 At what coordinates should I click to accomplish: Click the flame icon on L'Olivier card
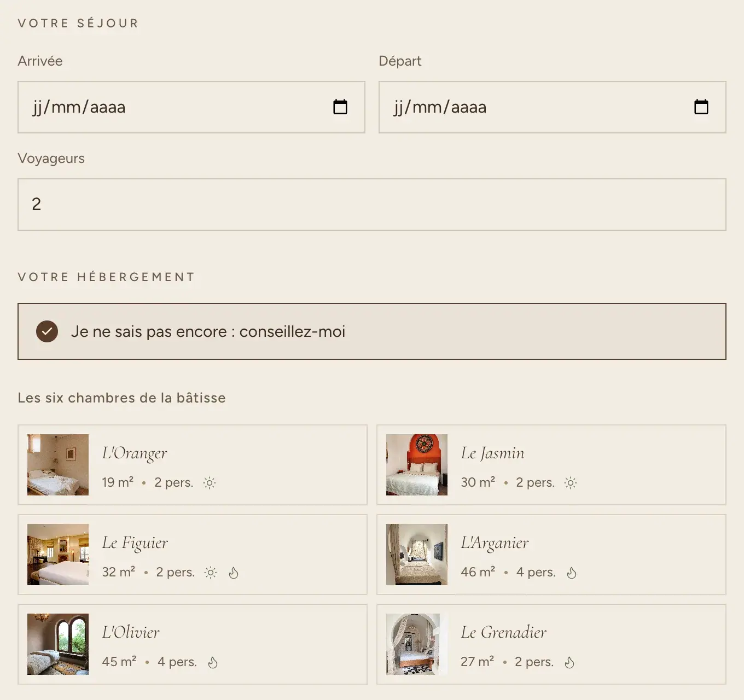(x=213, y=662)
